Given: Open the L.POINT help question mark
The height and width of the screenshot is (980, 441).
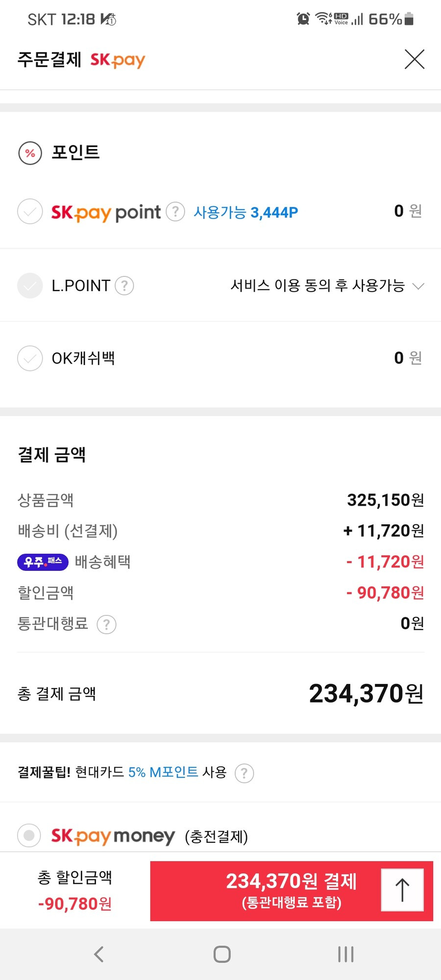Looking at the screenshot, I should (124, 285).
